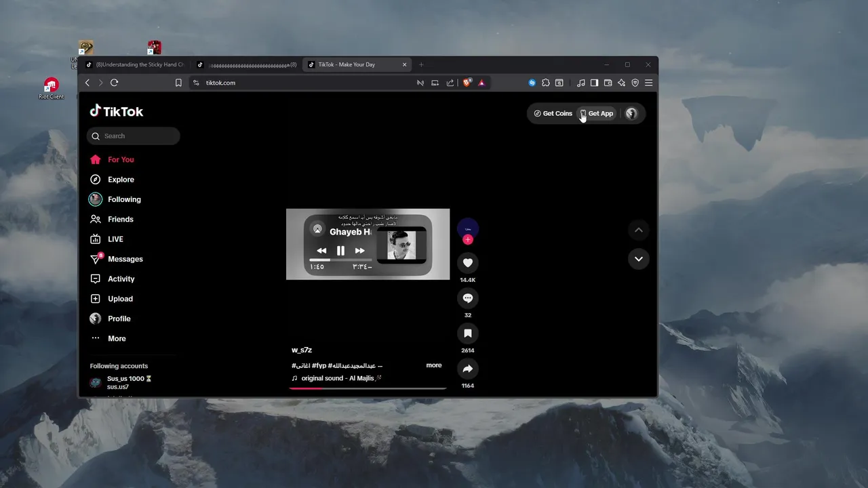Close the TikTok - Make Your Day tab
868x488 pixels.
(405, 65)
